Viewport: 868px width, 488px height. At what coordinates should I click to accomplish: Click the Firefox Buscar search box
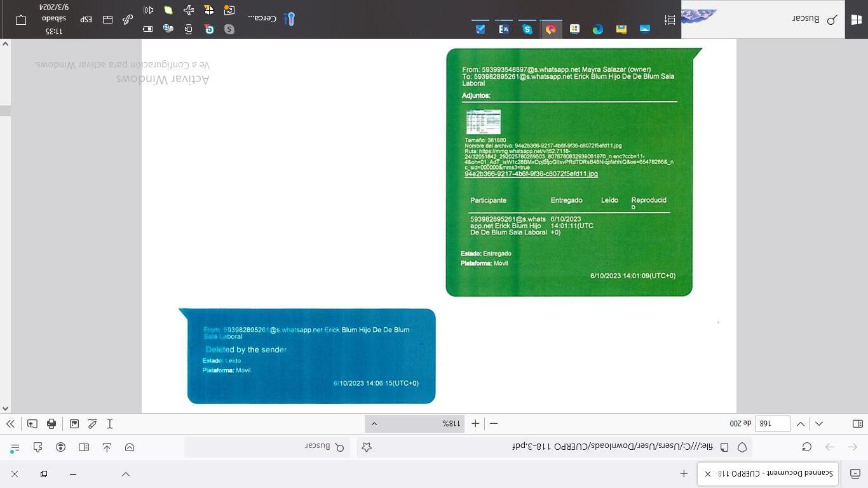pyautogui.click(x=267, y=447)
